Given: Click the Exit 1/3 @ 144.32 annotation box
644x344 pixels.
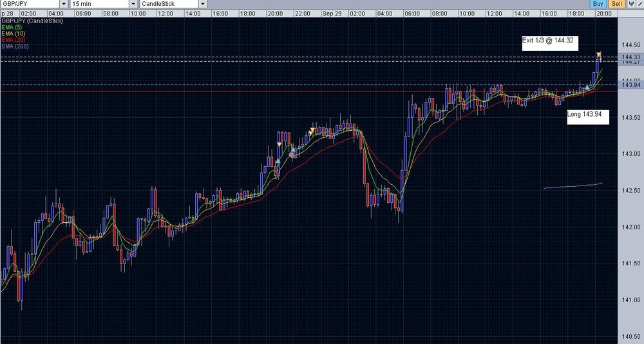Looking at the screenshot, I should click(550, 43).
